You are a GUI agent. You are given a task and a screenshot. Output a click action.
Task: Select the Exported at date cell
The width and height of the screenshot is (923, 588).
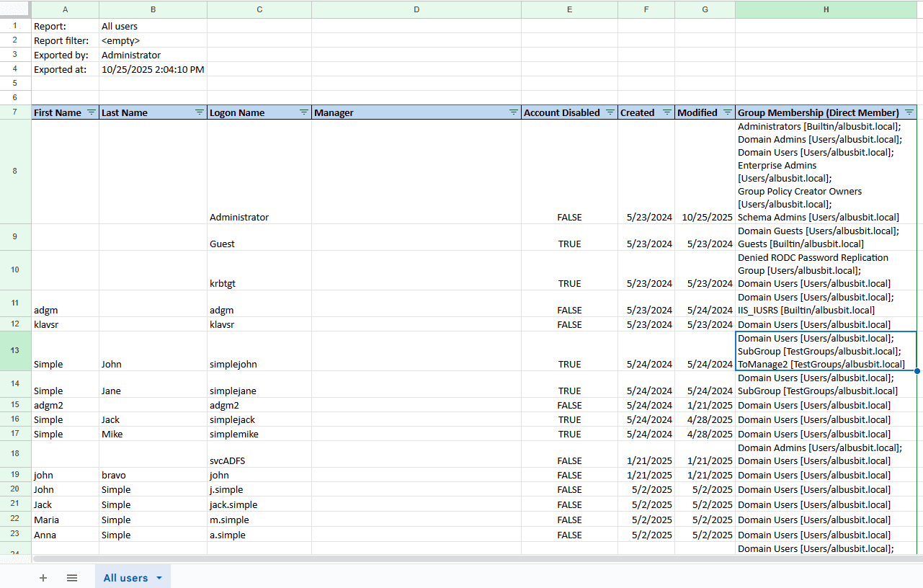tap(153, 69)
